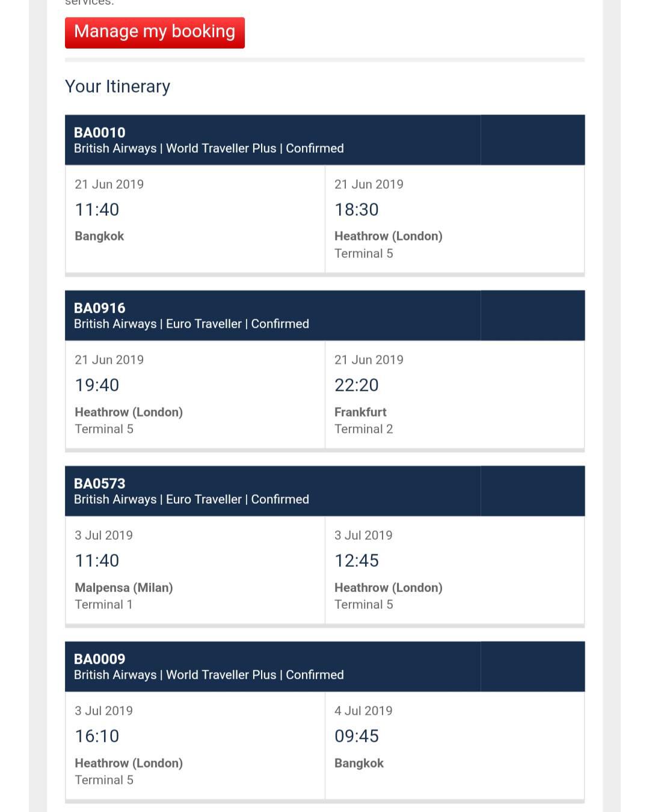Image resolution: width=649 pixels, height=812 pixels.
Task: Click the Malpensa (Milan) departure airport
Action: pos(124,587)
